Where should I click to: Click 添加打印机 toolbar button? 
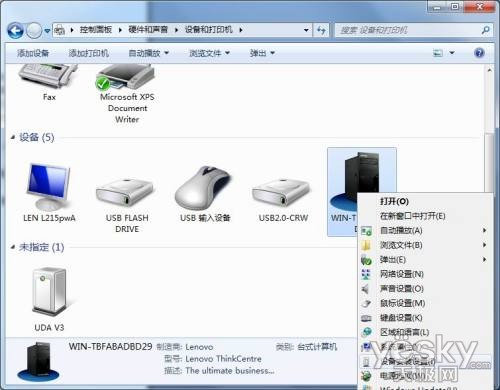[89, 53]
